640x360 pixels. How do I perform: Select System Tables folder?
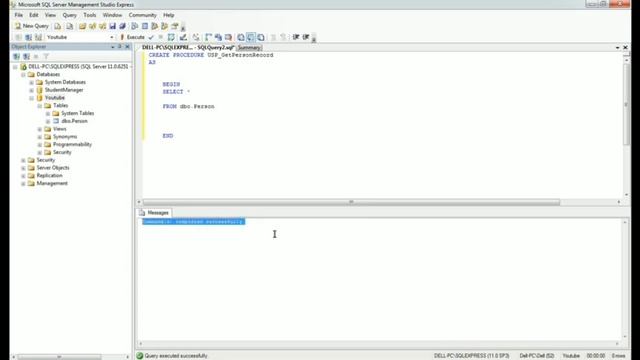tap(78, 113)
